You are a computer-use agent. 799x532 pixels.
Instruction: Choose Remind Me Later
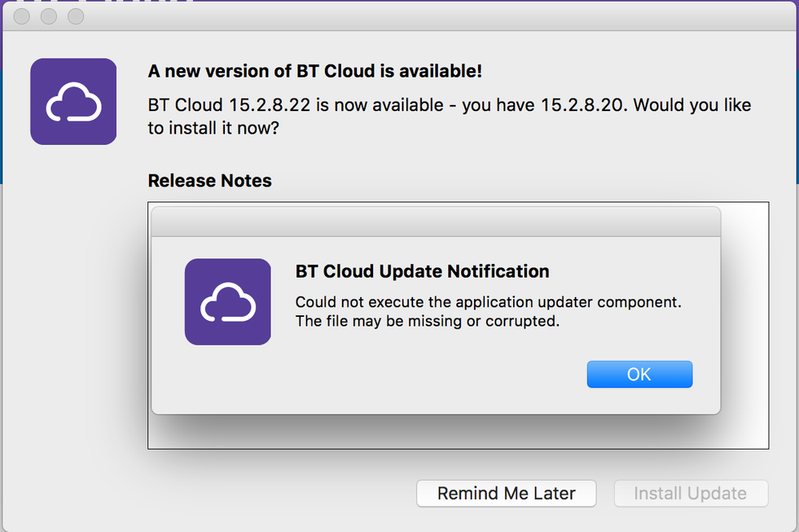coord(506,494)
